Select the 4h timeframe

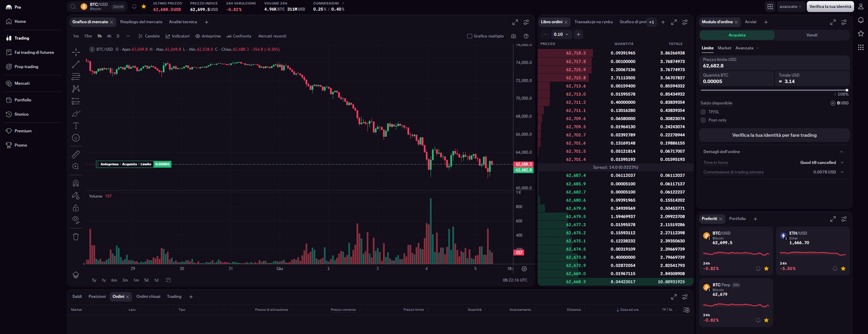(x=109, y=36)
